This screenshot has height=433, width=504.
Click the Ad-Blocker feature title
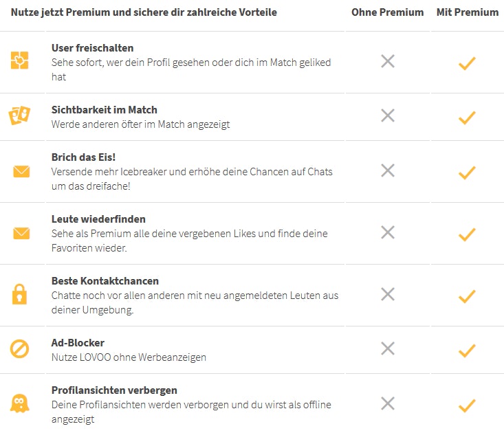pyautogui.click(x=78, y=342)
